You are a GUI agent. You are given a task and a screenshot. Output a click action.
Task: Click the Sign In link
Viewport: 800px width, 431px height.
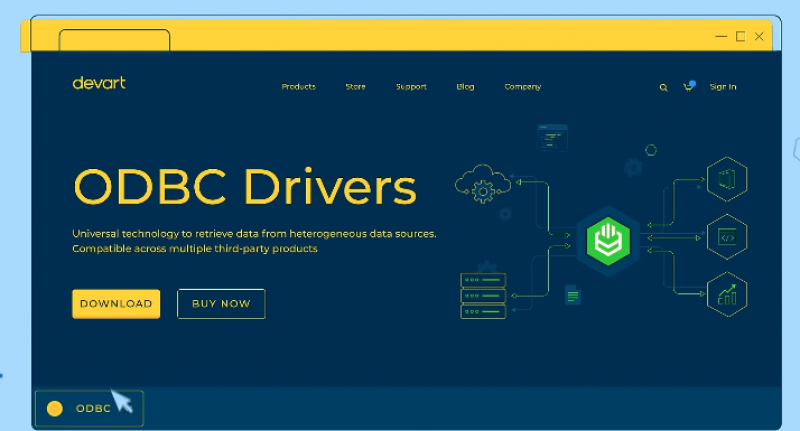coord(723,87)
